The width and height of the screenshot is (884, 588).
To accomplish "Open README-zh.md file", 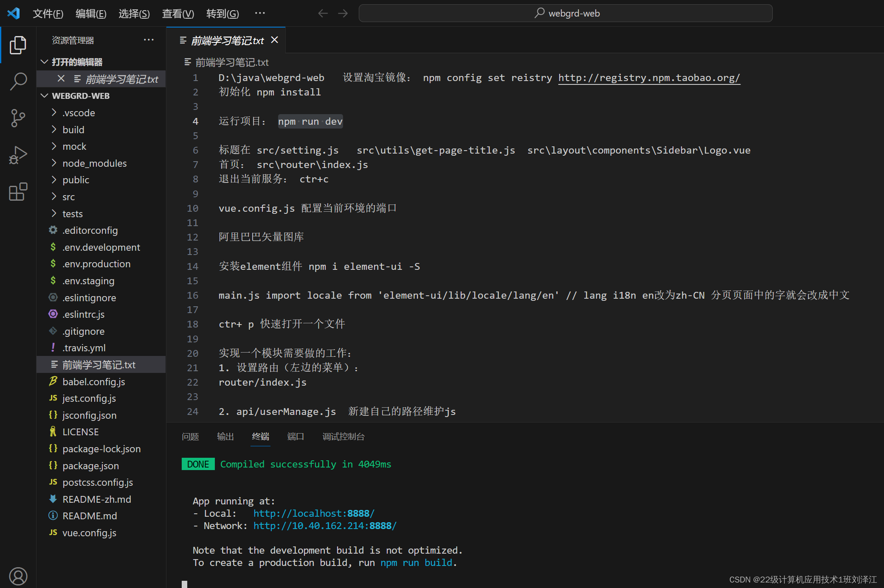I will click(x=101, y=499).
